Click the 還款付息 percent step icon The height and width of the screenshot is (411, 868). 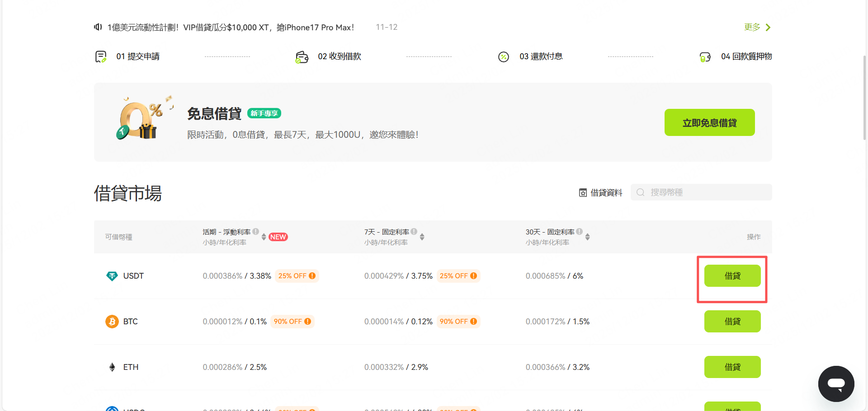[x=504, y=56]
